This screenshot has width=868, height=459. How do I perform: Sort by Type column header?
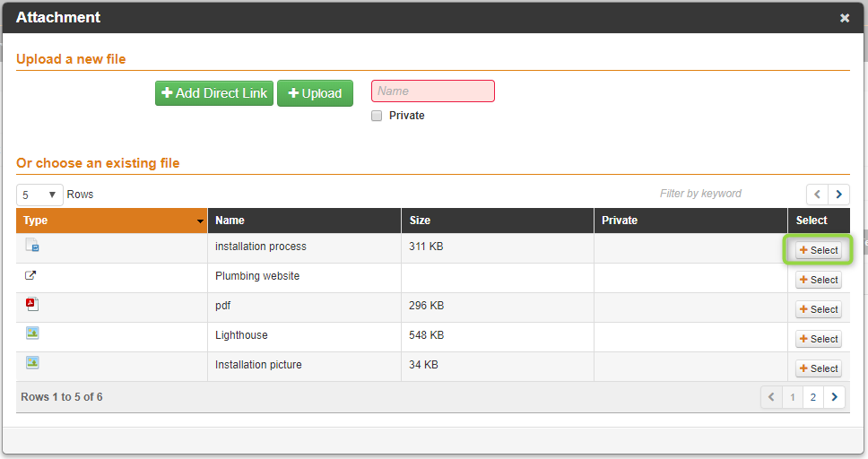pyautogui.click(x=112, y=221)
